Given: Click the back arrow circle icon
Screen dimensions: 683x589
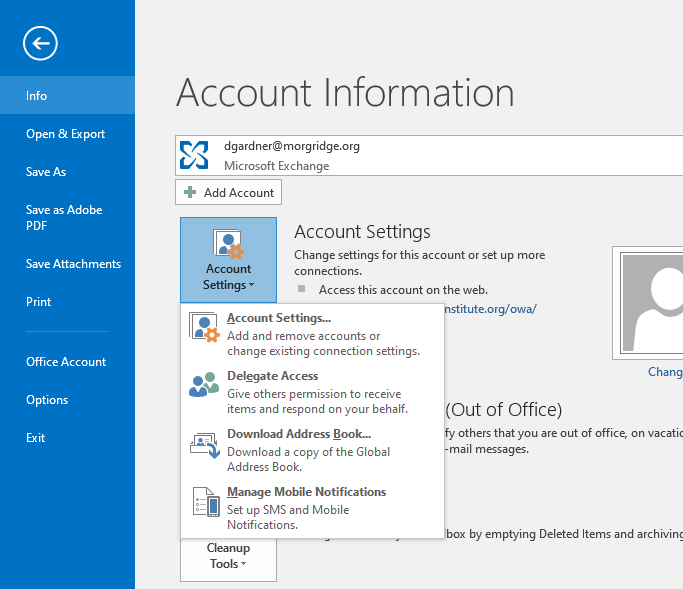Looking at the screenshot, I should point(40,43).
